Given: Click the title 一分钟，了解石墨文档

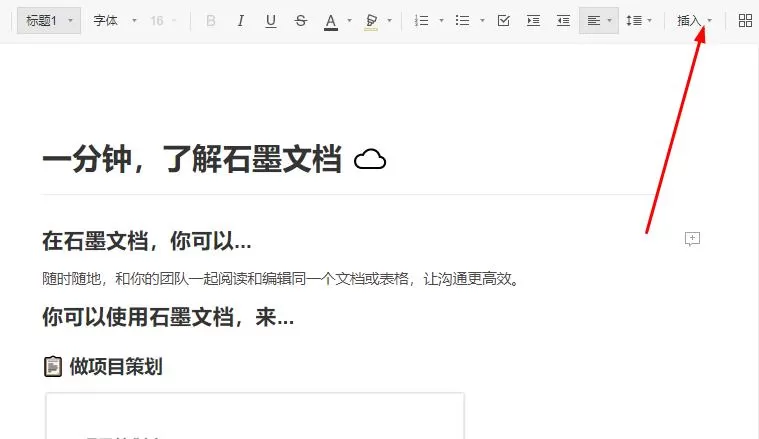Looking at the screenshot, I should [192, 159].
